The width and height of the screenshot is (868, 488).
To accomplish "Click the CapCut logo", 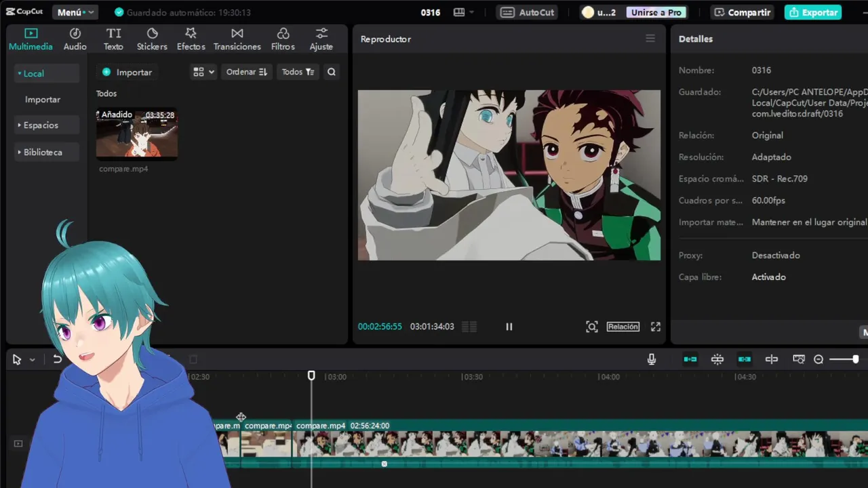I will pyautogui.click(x=24, y=12).
